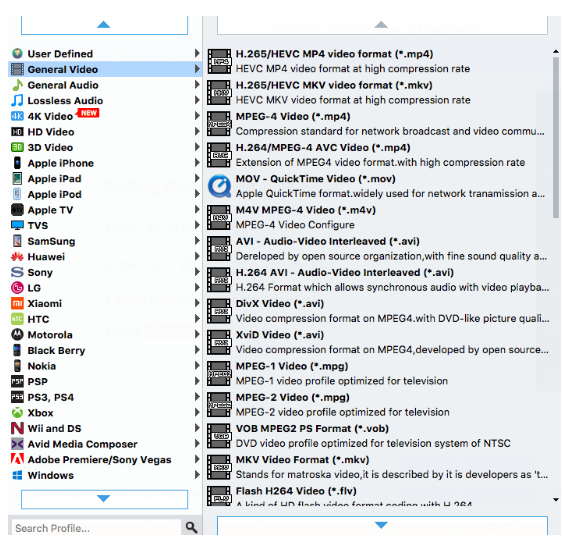Click the QuickTime MOV format icon
This screenshot has width=563, height=539.
(x=219, y=186)
